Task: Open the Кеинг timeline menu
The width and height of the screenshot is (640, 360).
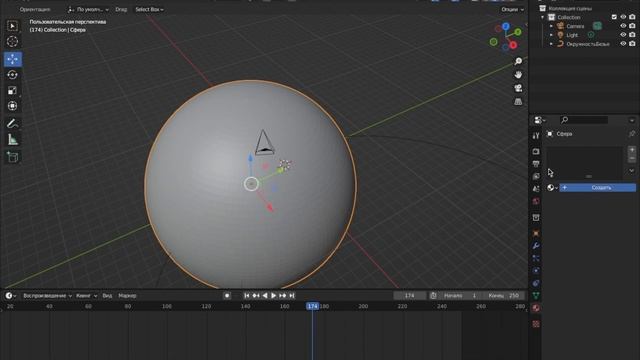Action: pyautogui.click(x=86, y=296)
